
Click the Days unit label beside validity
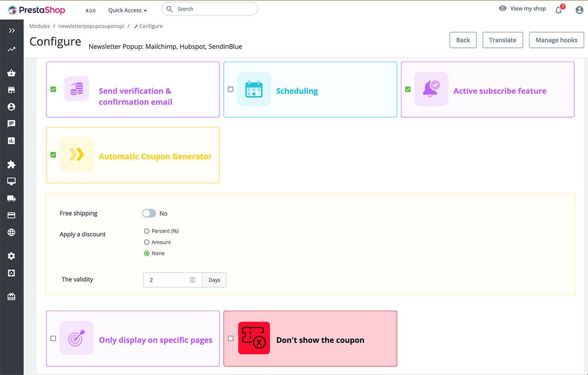pyautogui.click(x=215, y=280)
